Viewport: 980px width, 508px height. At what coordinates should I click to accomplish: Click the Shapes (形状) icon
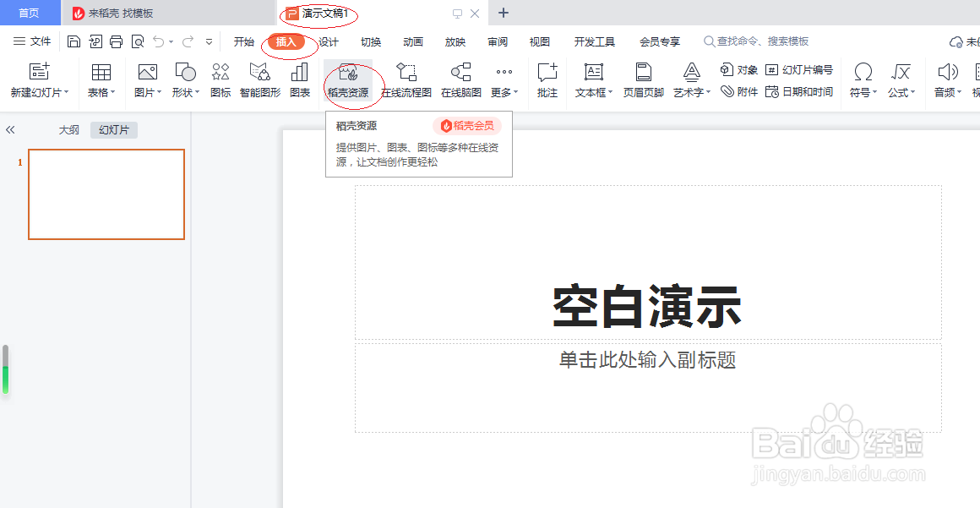[186, 72]
